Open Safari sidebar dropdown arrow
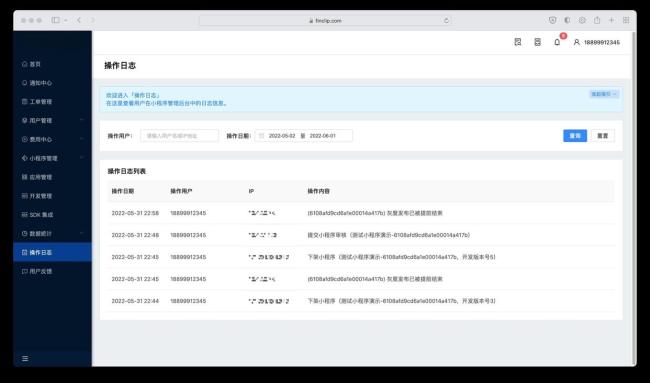This screenshot has width=650, height=383. point(66,20)
